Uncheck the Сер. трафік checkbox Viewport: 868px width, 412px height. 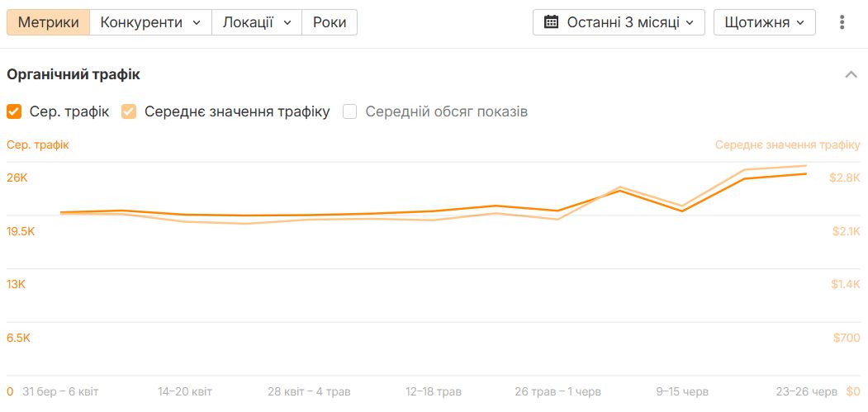pyautogui.click(x=14, y=111)
